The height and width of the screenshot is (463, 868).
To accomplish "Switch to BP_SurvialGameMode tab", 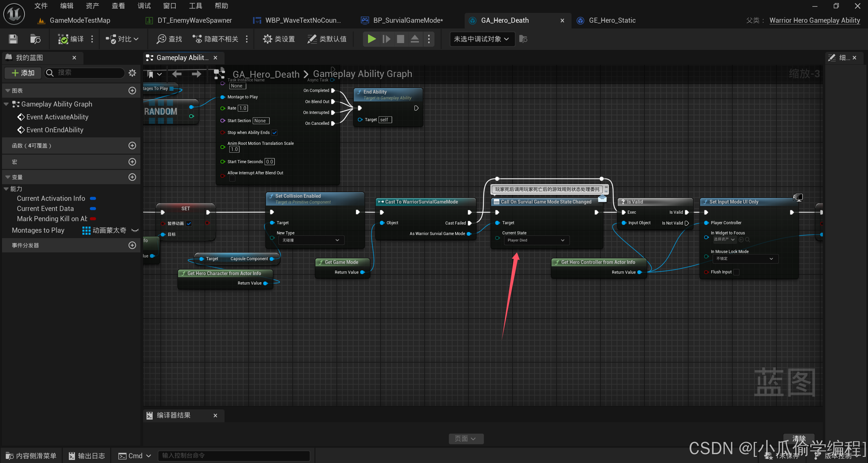I will pyautogui.click(x=408, y=20).
